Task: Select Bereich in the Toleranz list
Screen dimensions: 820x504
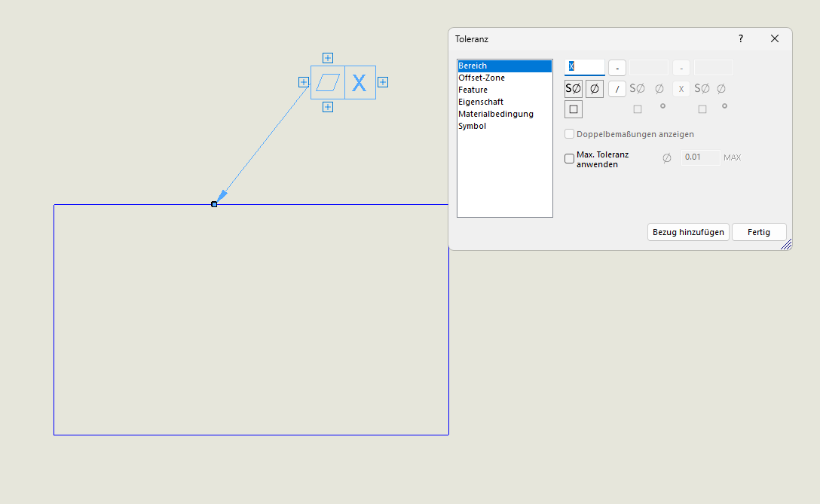Action: [505, 66]
